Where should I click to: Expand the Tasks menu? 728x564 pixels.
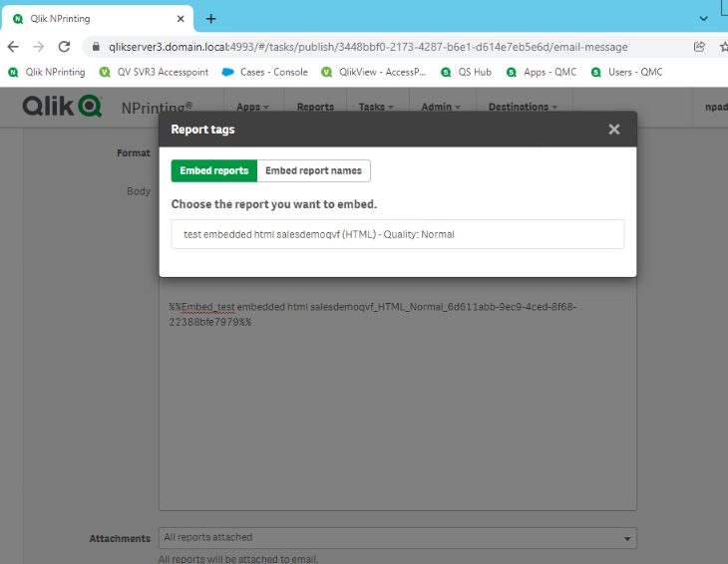(x=376, y=107)
